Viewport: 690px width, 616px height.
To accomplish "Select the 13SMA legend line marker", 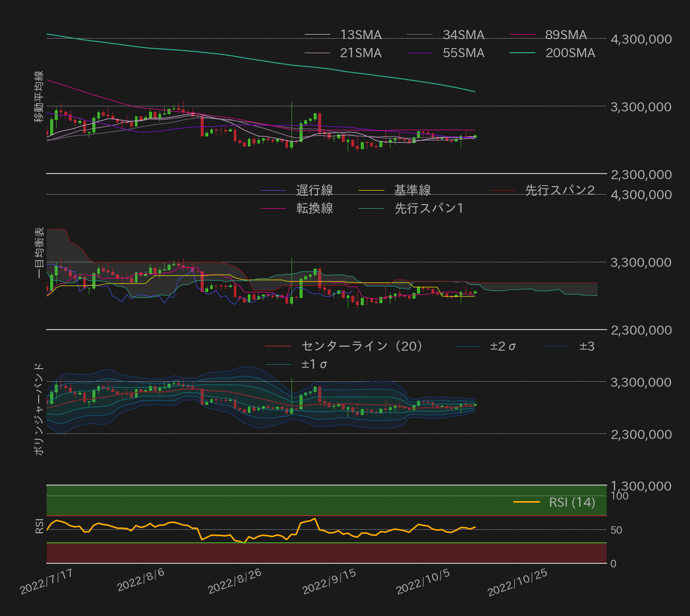I will (316, 35).
